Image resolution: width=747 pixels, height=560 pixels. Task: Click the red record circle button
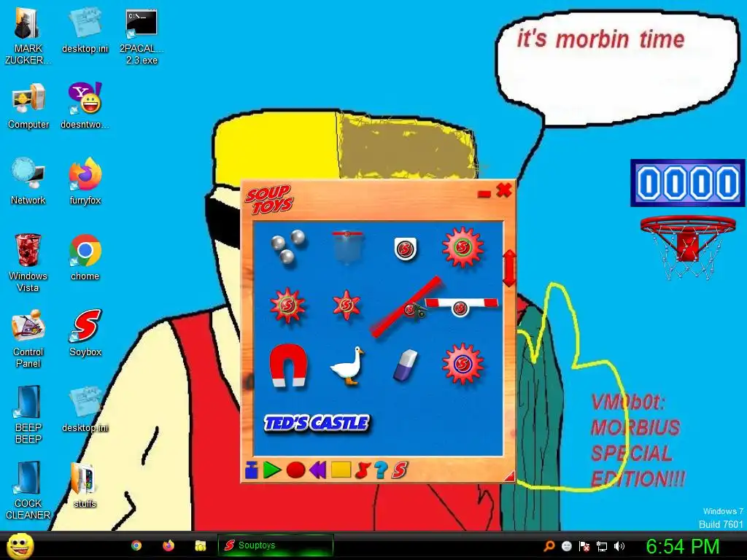point(296,470)
